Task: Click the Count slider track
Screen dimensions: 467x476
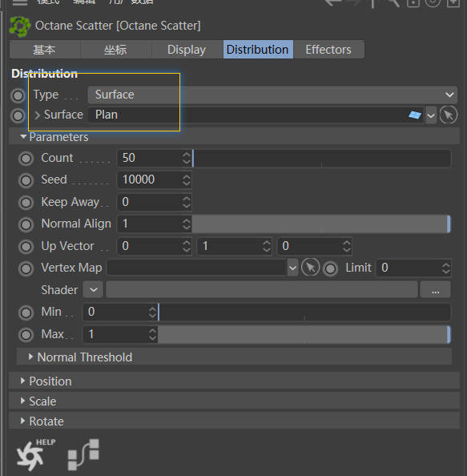Action: [321, 158]
